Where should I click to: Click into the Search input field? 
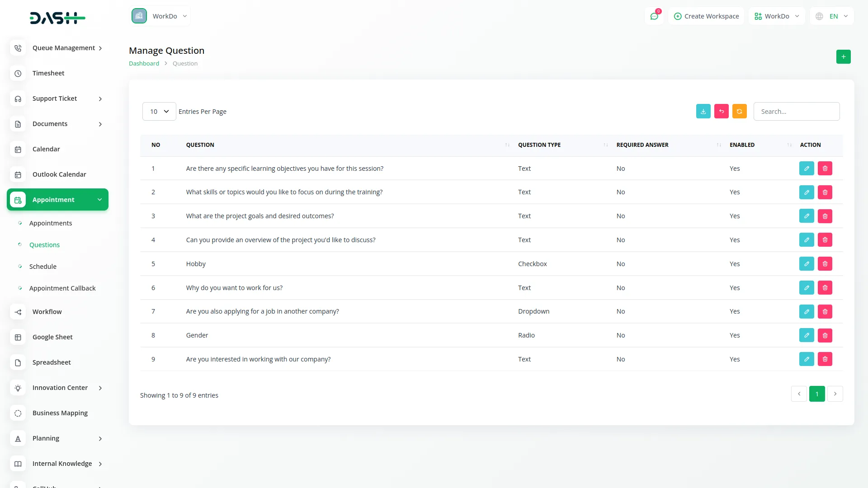click(796, 111)
